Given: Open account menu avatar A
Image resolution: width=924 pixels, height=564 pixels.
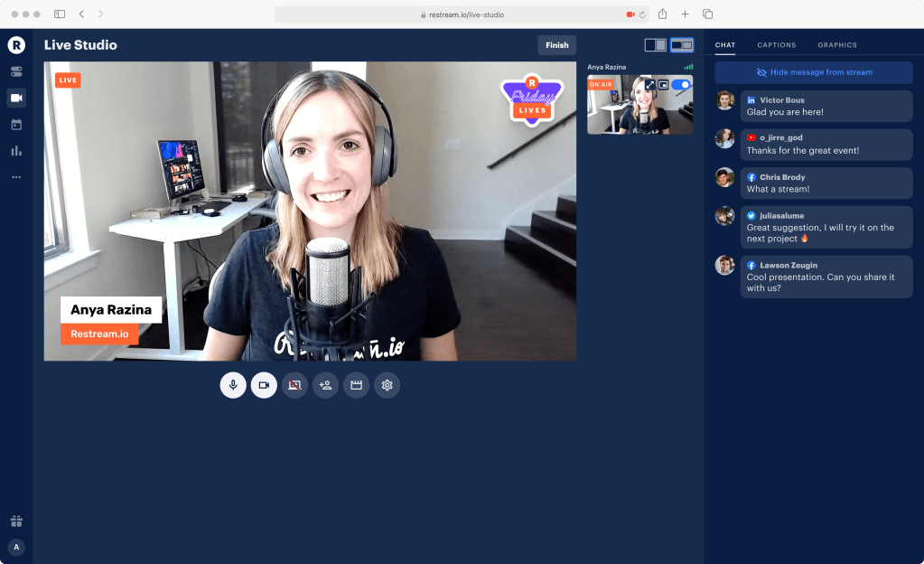Looking at the screenshot, I should (x=16, y=547).
